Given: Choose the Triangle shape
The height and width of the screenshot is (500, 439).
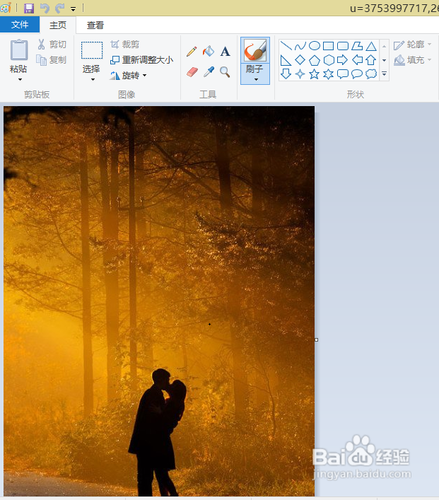Looking at the screenshot, I should pos(371,46).
